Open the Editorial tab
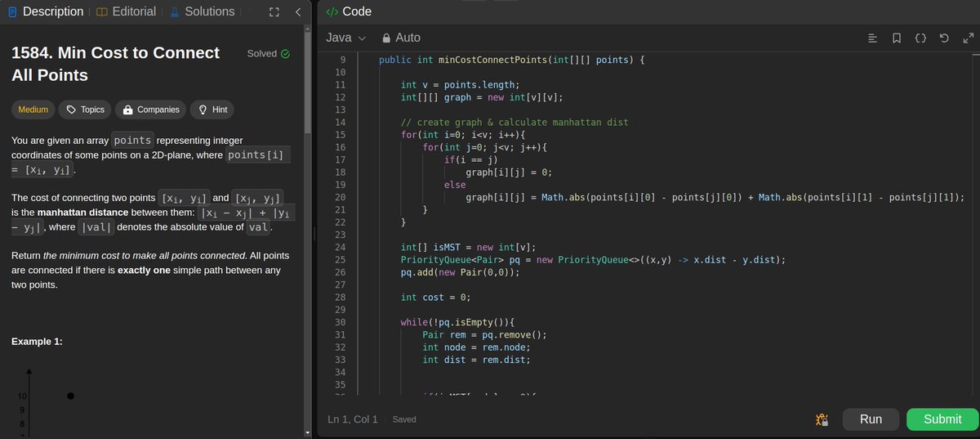 (x=126, y=11)
